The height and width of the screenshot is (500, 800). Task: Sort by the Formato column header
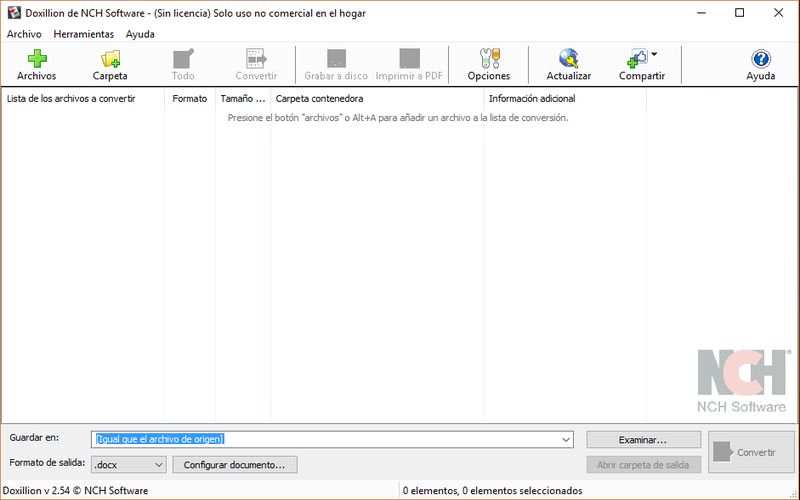click(x=190, y=98)
